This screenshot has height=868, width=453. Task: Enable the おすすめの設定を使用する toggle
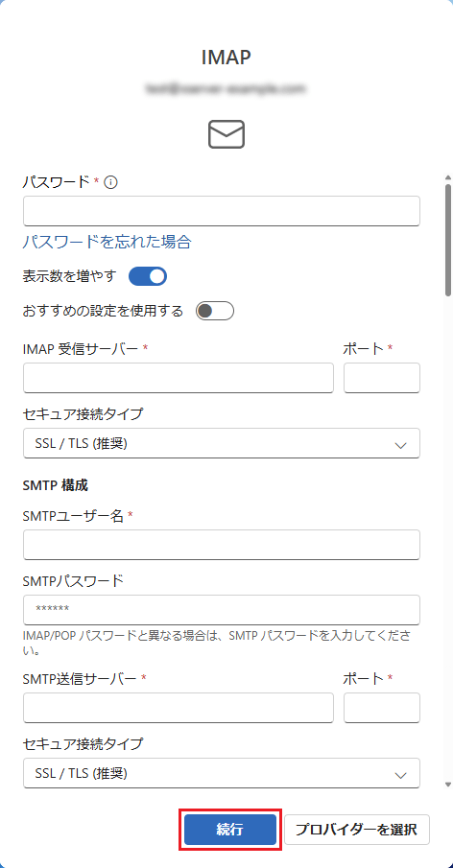click(x=215, y=311)
